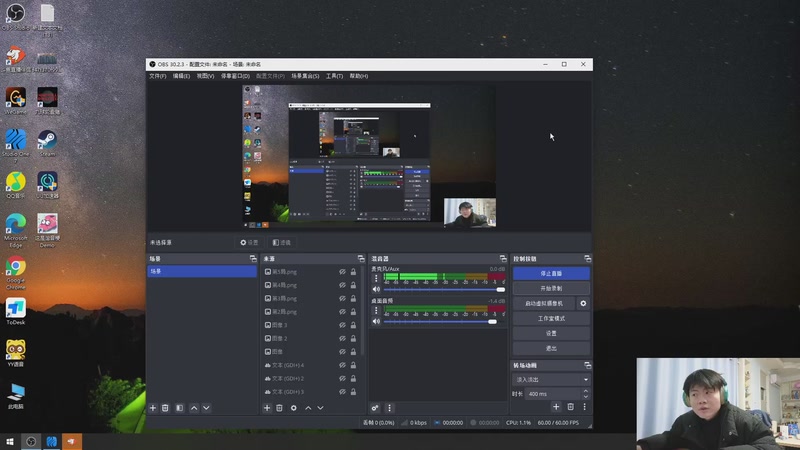Click the 启动虚拟摄像机 button
Viewport: 800px width, 450px height.
[x=544, y=303]
